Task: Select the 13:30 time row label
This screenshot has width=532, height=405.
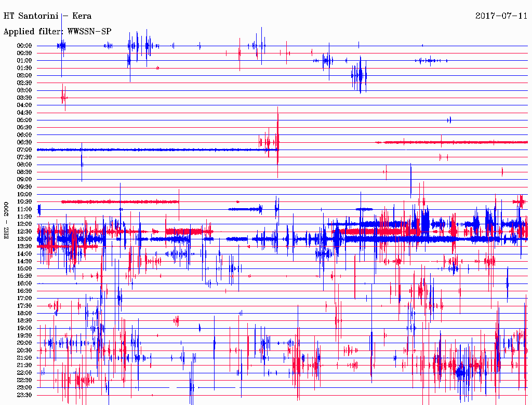Action: tap(24, 247)
